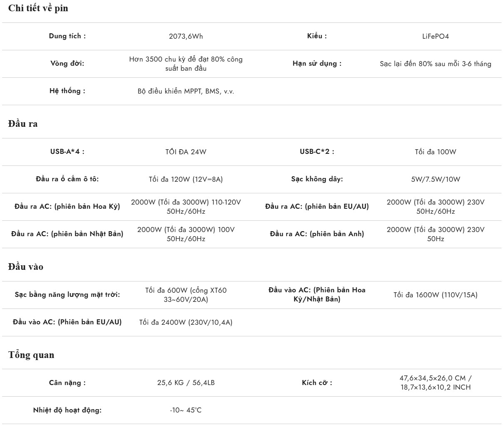The width and height of the screenshot is (504, 427).
Task: Click the "Đầu ra" section heading
Action: (x=22, y=124)
